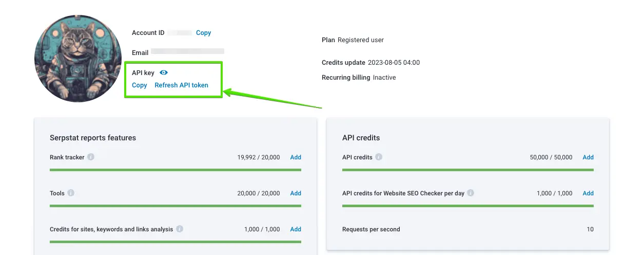Click the Recurring billing Inactive status
Image resolution: width=644 pixels, height=255 pixels.
384,78
